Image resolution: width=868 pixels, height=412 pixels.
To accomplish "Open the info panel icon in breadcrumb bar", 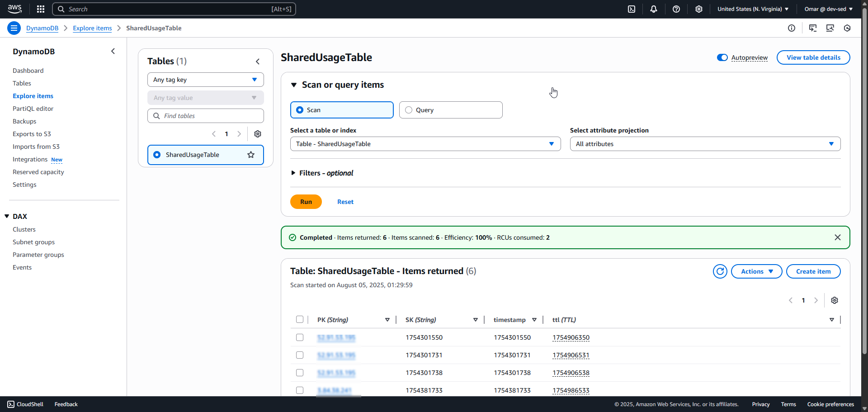I will (x=792, y=28).
